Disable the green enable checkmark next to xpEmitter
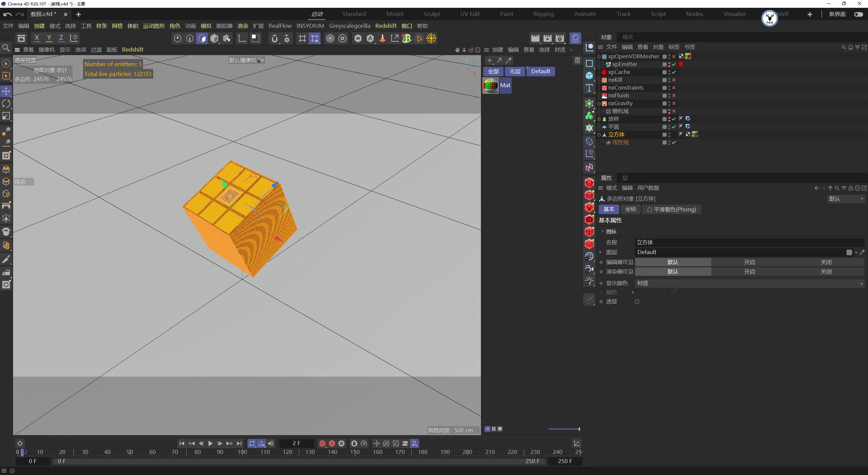The image size is (868, 475). click(674, 64)
